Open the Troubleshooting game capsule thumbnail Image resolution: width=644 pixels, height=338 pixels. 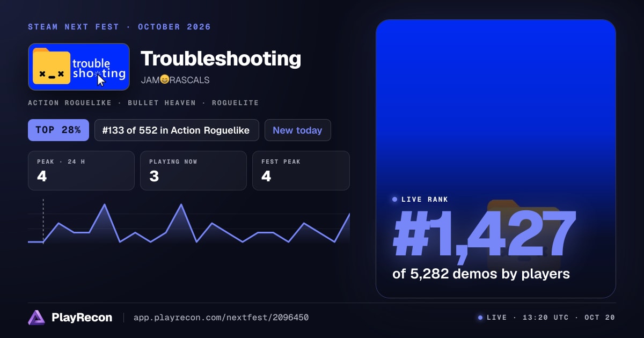79,67
